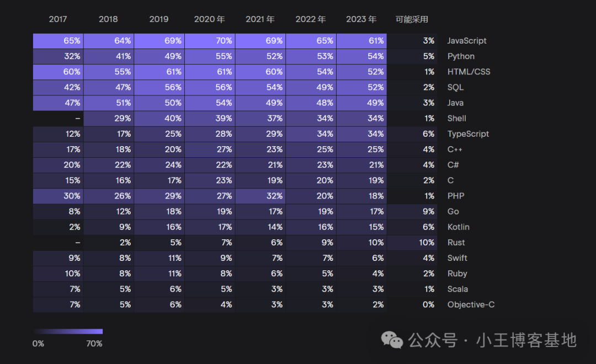
Task: Click the 70% legend maximum label
Action: tap(94, 344)
